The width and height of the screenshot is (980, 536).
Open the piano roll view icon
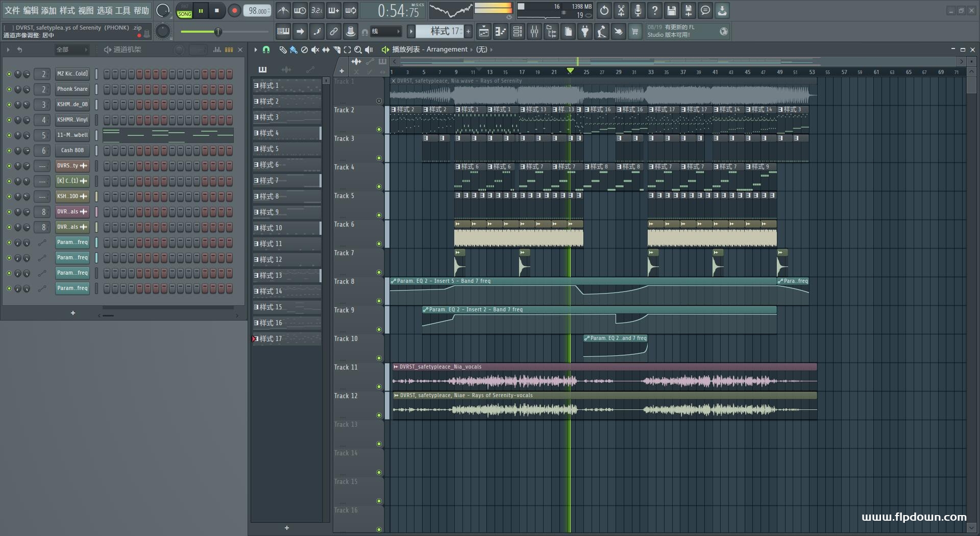click(x=501, y=32)
